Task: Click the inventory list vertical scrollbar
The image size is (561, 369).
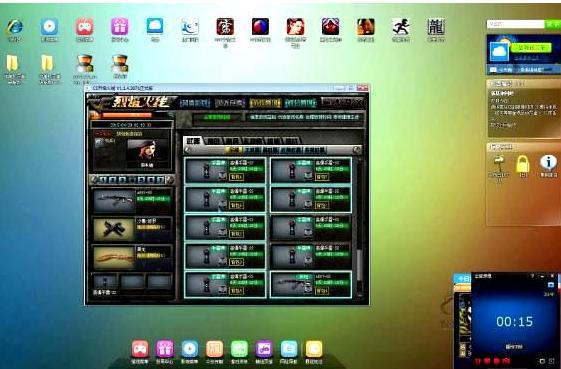Action: (x=359, y=227)
